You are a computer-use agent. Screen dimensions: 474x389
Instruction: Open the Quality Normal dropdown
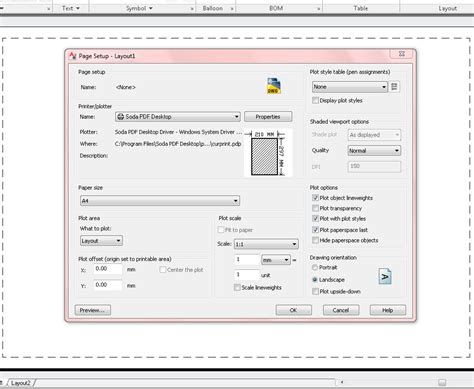374,151
